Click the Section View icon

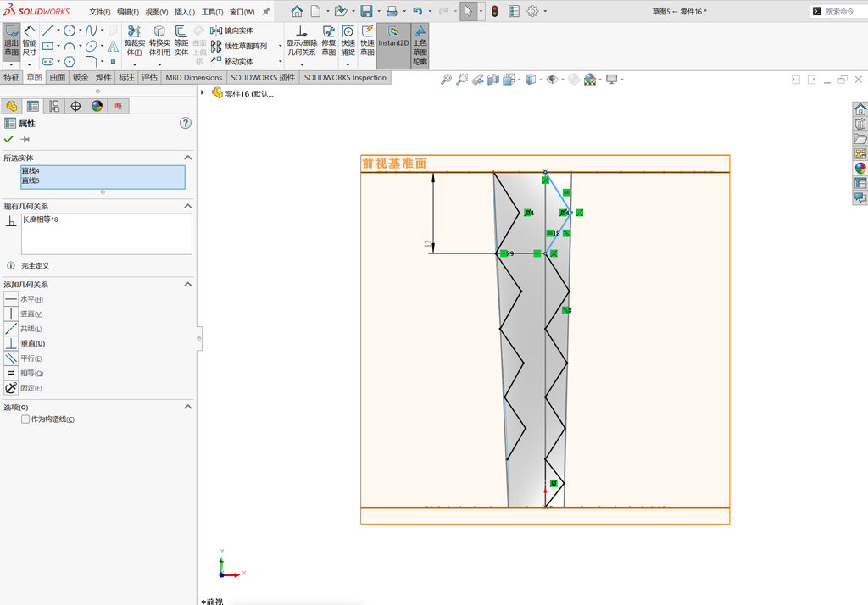pyautogui.click(x=492, y=80)
